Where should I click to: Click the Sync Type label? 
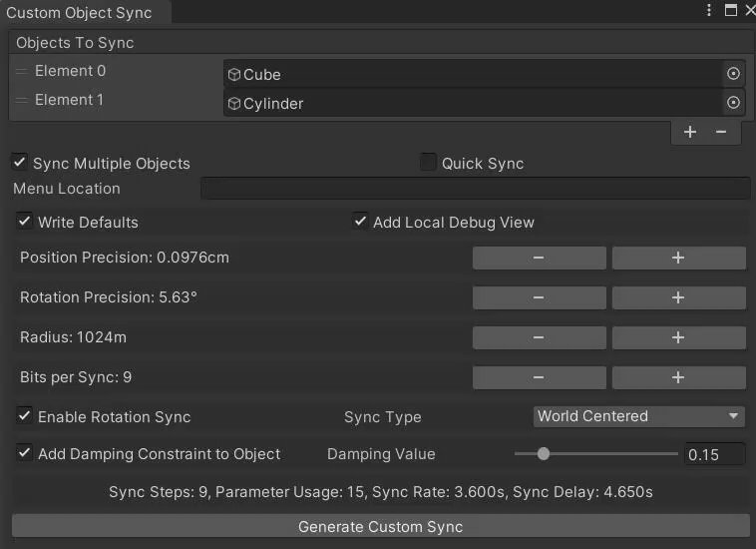[x=383, y=417]
